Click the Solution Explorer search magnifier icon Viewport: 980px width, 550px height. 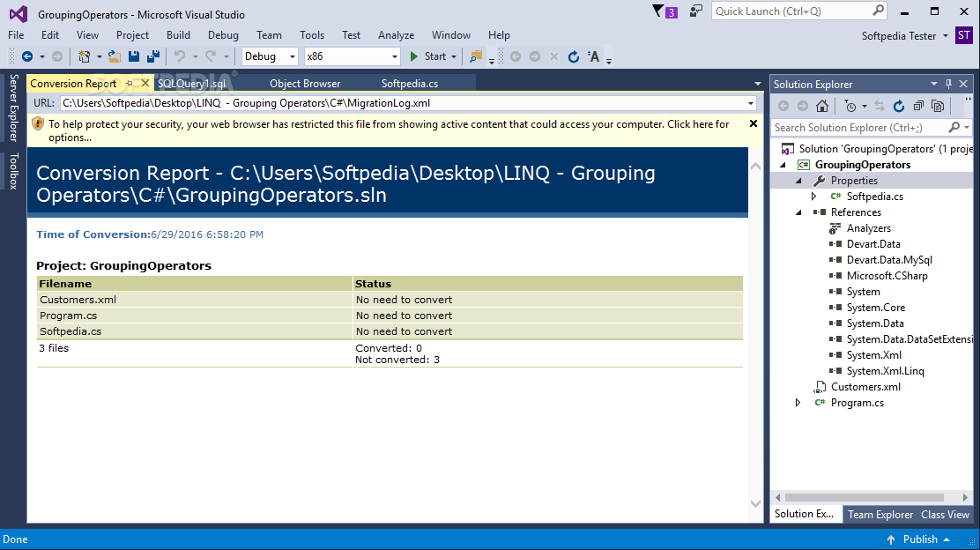(x=954, y=128)
